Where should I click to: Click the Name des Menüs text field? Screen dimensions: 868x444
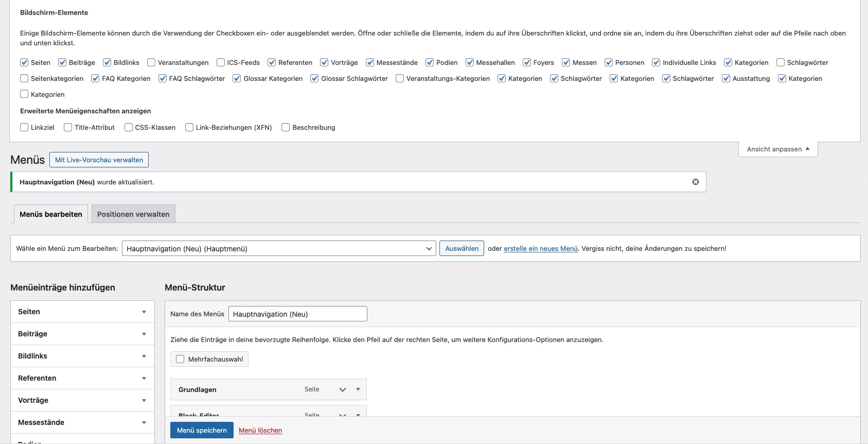tap(297, 314)
